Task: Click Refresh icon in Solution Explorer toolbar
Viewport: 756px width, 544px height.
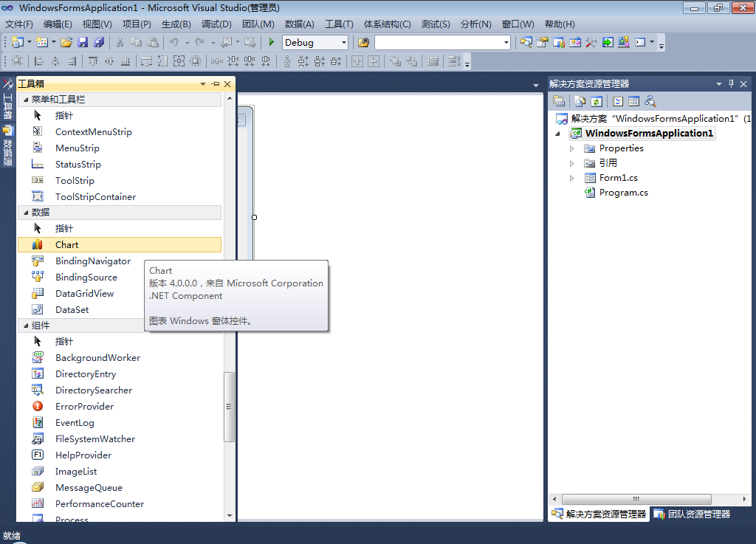Action: 597,101
